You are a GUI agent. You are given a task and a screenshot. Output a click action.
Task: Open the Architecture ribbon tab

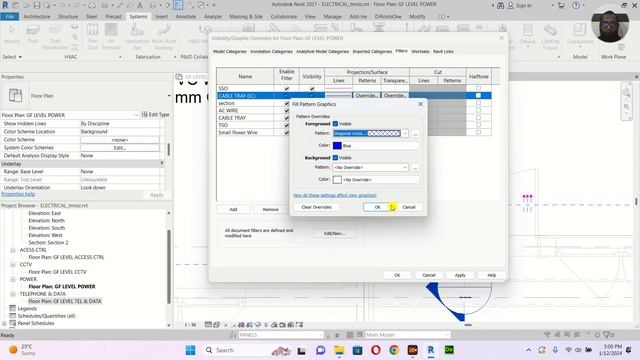(x=37, y=16)
